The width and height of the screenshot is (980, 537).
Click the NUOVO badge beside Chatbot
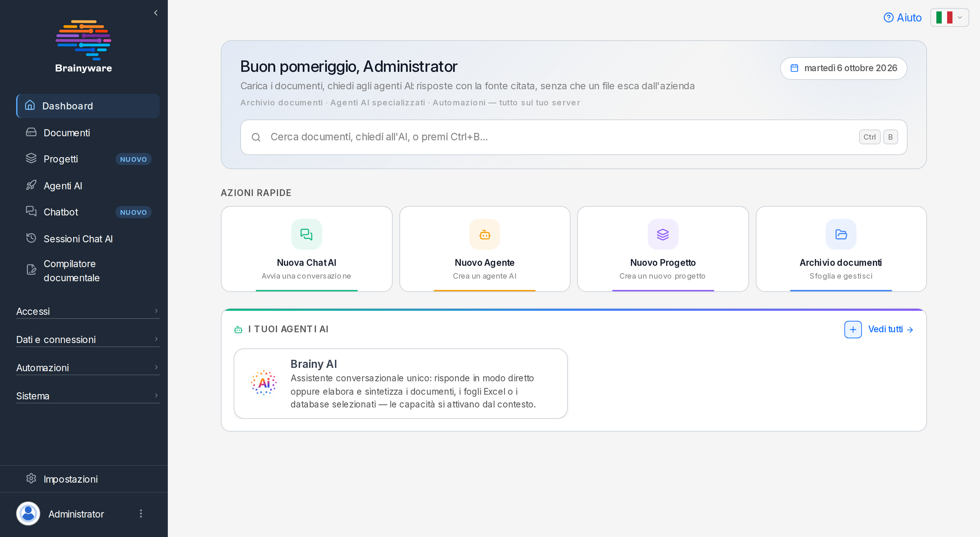pos(133,212)
